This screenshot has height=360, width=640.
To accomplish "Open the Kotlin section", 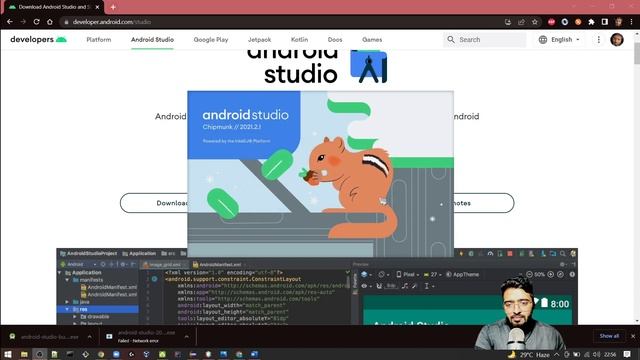I will (x=299, y=40).
